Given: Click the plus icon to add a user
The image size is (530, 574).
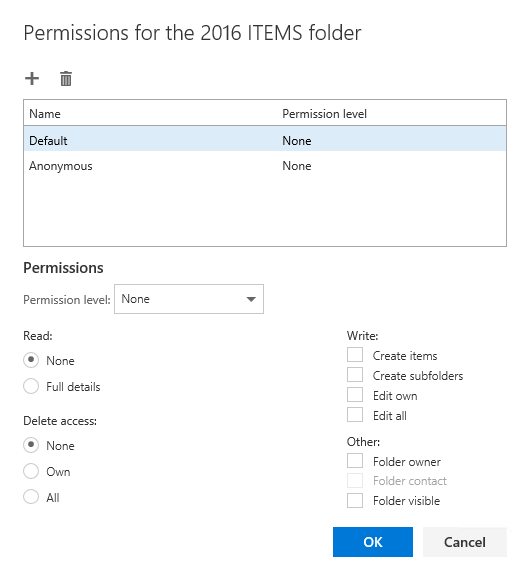Looking at the screenshot, I should click(32, 79).
